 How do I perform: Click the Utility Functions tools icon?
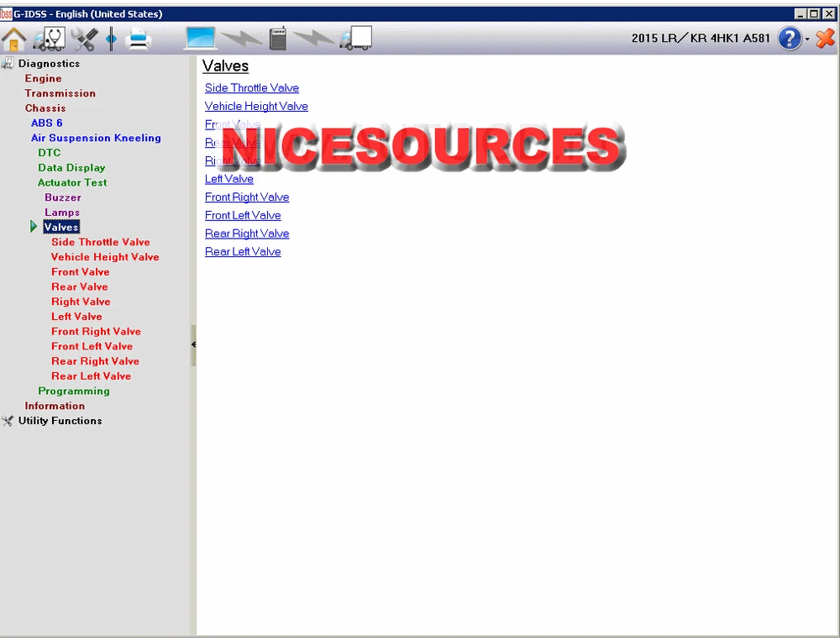point(8,421)
